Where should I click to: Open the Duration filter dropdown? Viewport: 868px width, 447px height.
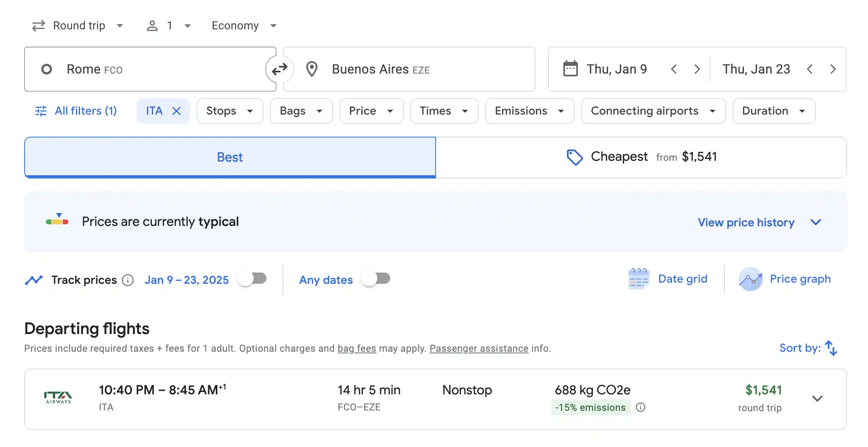[x=772, y=111]
